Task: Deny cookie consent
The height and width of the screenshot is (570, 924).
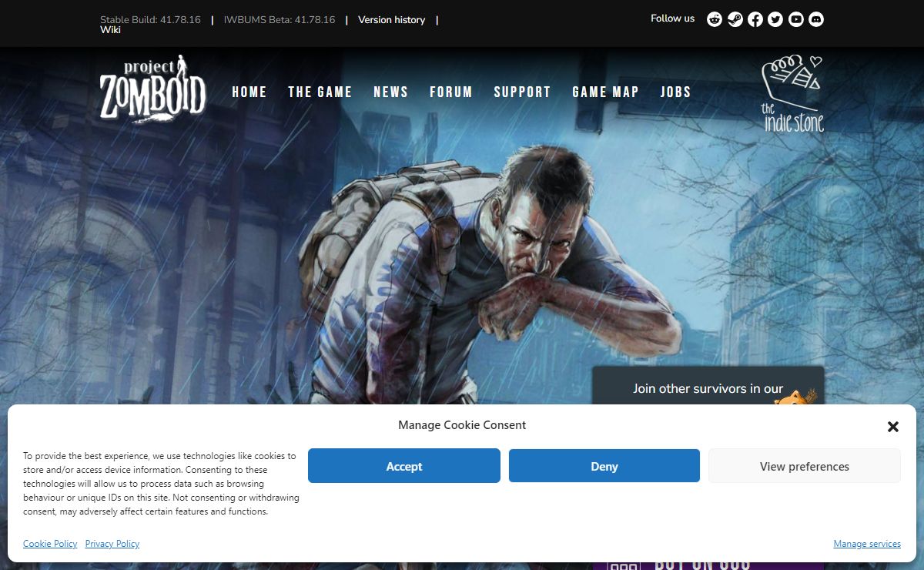Action: click(604, 466)
